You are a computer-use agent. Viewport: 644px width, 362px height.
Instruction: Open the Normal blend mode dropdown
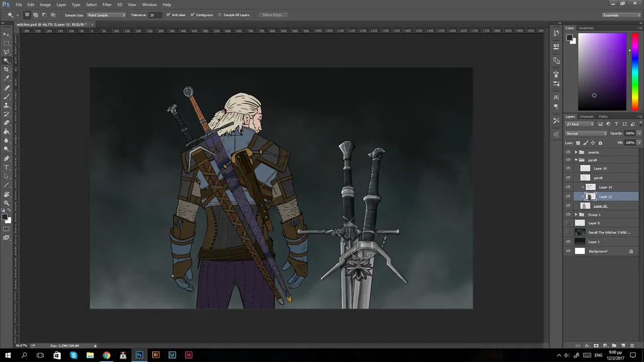pos(586,133)
